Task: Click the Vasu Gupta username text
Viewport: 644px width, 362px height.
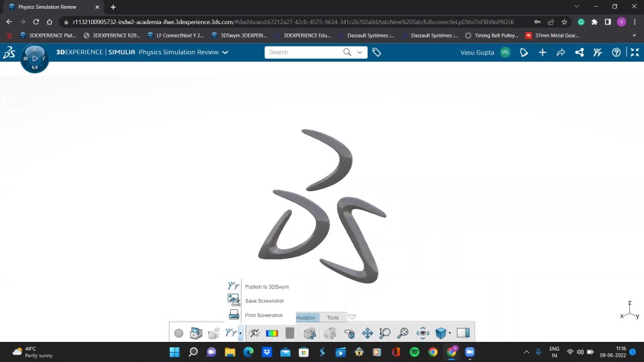Action: coord(477,52)
